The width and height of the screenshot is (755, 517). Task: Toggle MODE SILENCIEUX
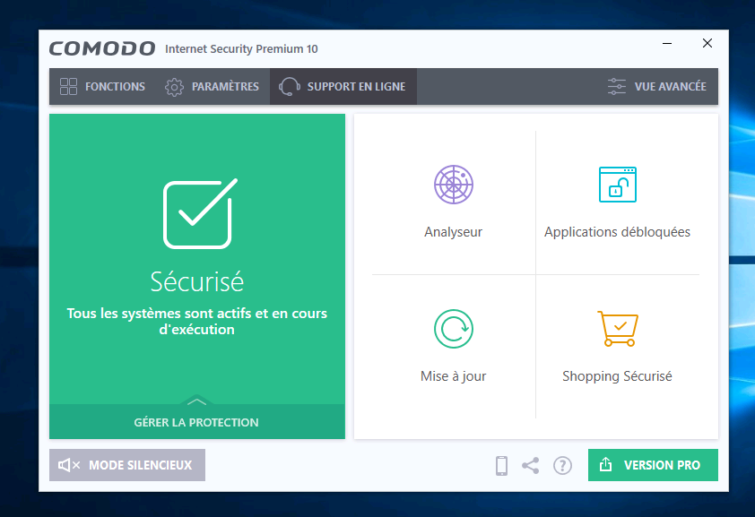[x=127, y=465]
